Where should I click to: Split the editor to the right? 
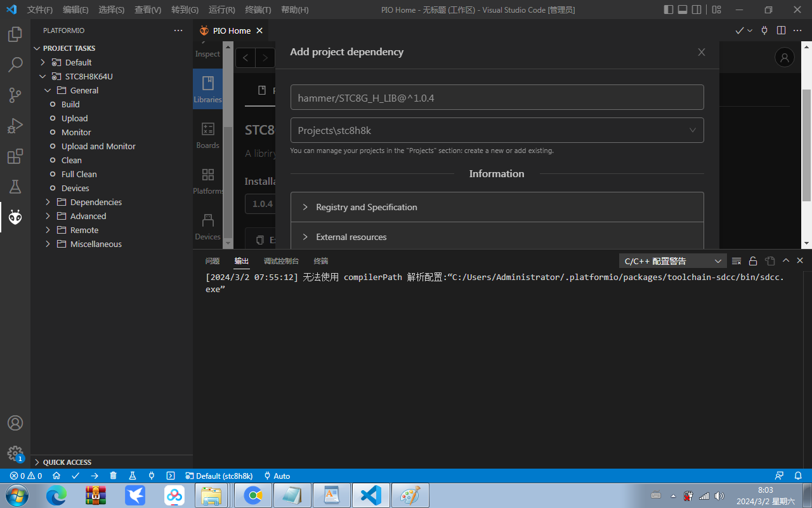[781, 30]
